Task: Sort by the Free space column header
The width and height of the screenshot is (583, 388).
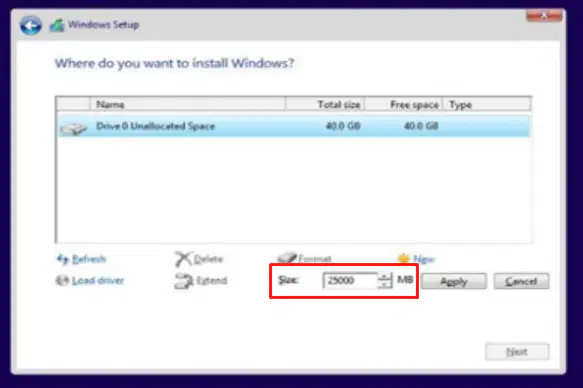Action: pos(404,104)
